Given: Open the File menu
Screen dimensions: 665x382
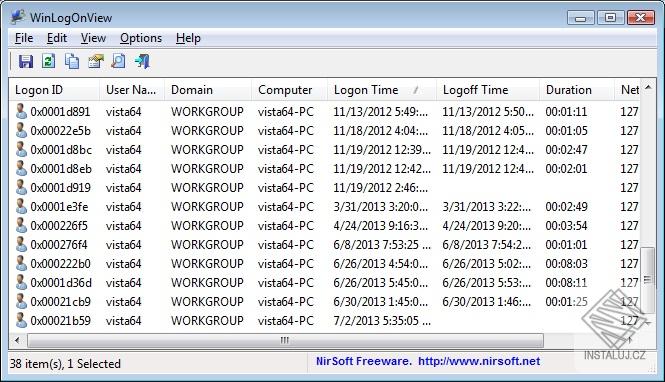Looking at the screenshot, I should click(x=24, y=38).
